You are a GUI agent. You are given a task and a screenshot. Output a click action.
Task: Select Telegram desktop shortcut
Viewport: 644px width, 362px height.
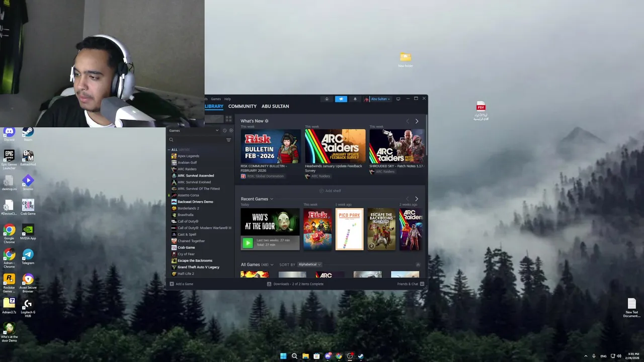(x=28, y=257)
